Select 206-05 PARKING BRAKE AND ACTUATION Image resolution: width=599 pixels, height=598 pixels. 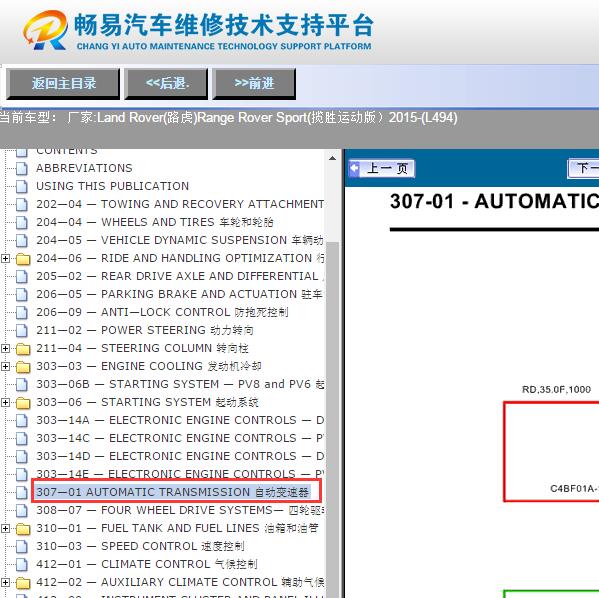point(180,294)
